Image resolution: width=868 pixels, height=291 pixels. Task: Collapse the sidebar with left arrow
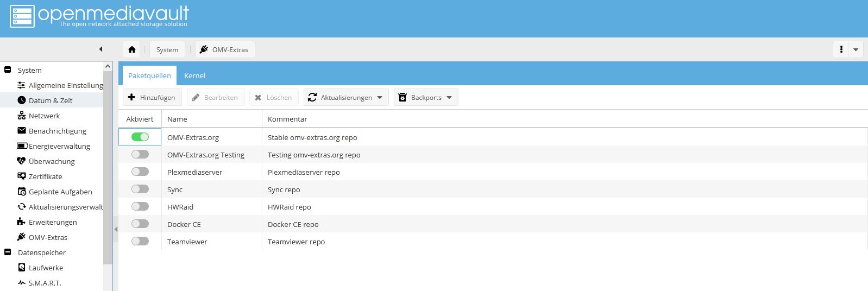pyautogui.click(x=101, y=49)
